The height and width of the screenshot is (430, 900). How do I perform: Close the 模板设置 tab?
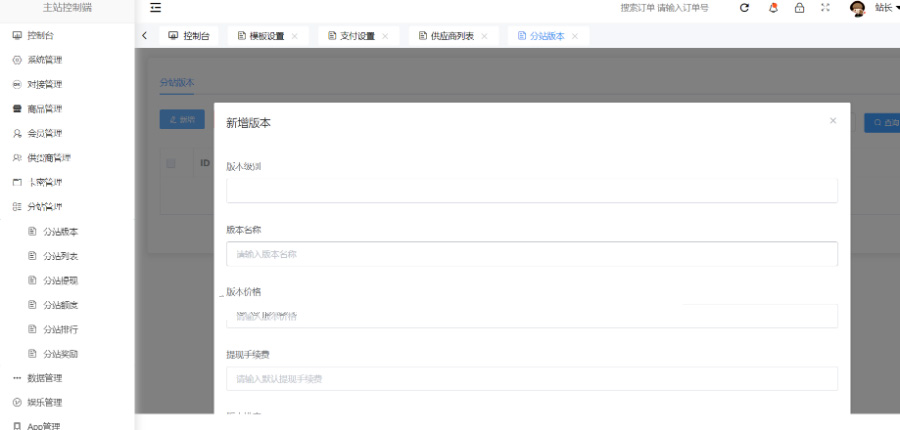click(295, 36)
